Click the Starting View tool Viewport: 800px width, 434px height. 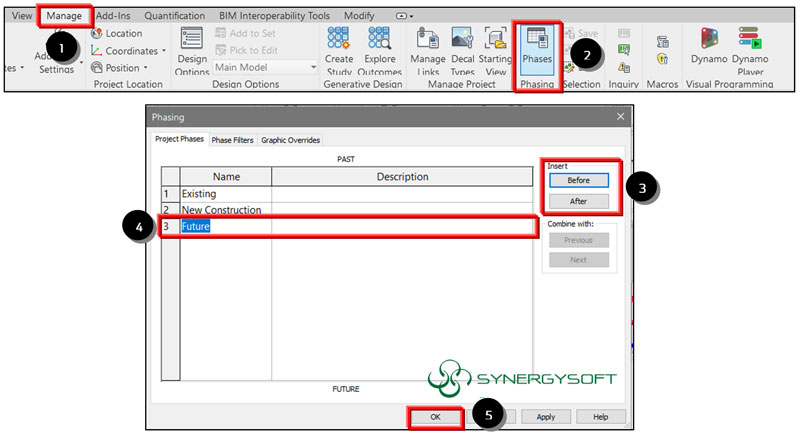point(495,52)
